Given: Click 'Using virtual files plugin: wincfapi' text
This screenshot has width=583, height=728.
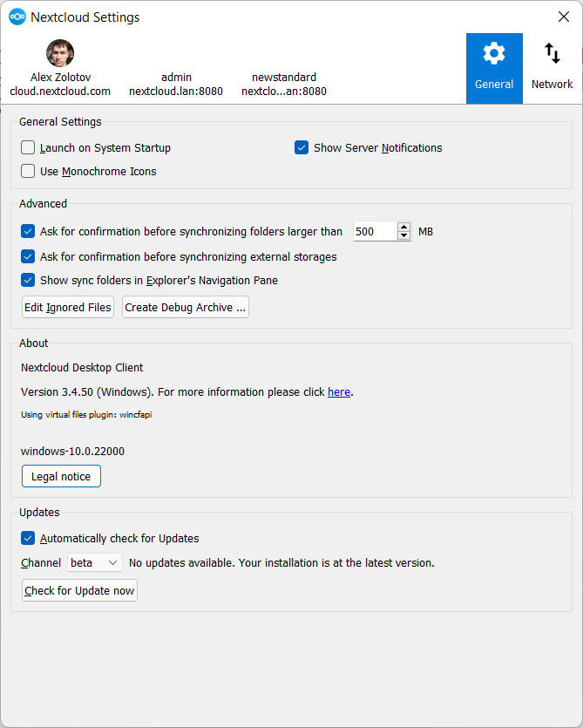Looking at the screenshot, I should point(86,415).
